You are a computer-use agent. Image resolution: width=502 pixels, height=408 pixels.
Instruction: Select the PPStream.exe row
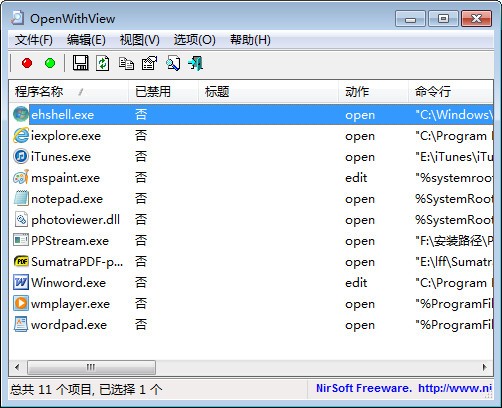252,240
